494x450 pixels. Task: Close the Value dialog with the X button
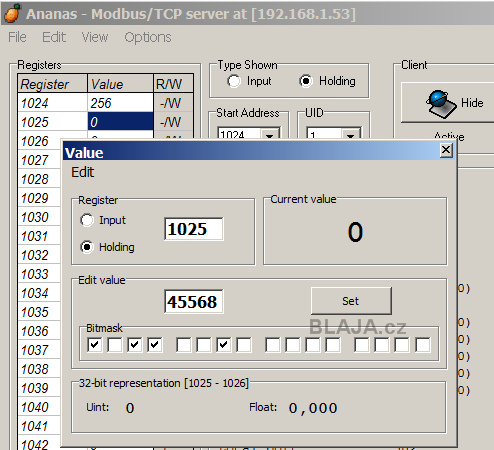point(446,150)
